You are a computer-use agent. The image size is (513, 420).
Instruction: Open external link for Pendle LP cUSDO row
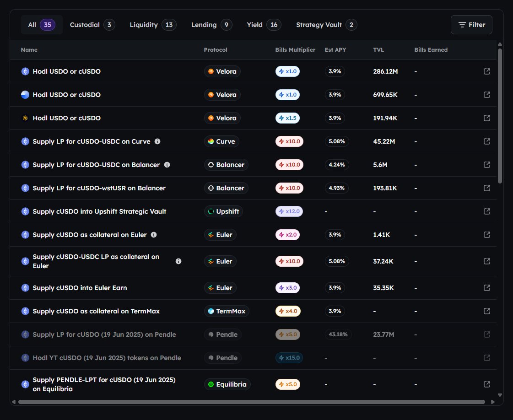pos(487,334)
